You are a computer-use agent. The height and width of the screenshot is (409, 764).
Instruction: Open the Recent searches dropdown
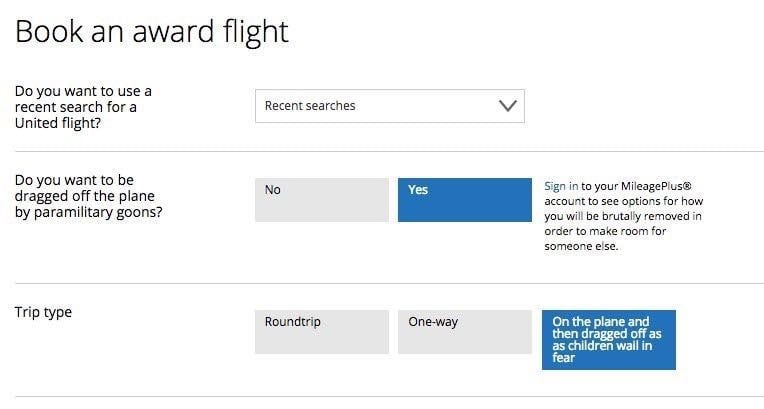click(x=390, y=106)
